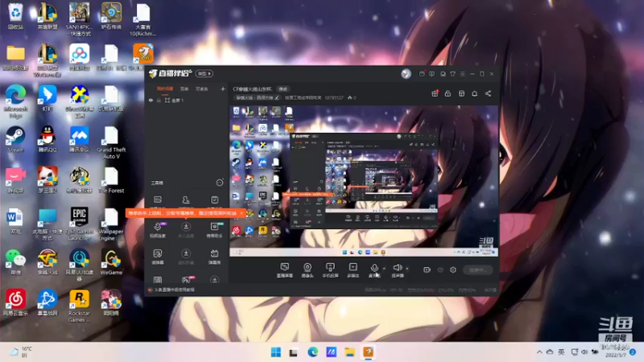Viewport: 644px width, 362px height.
Task: Open the checkmark toolbox tool in top row
Action: tap(214, 200)
